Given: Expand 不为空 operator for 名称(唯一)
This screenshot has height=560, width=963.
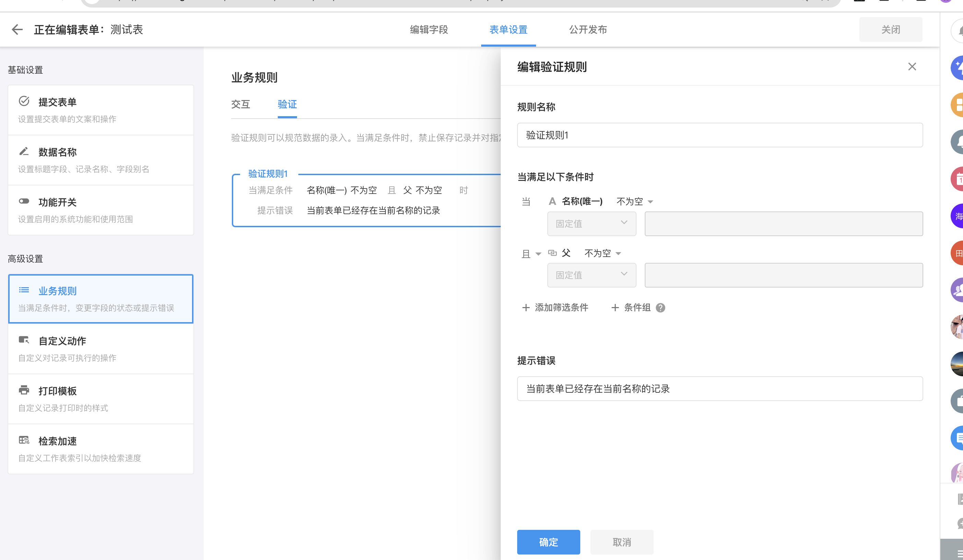Looking at the screenshot, I should (x=634, y=201).
